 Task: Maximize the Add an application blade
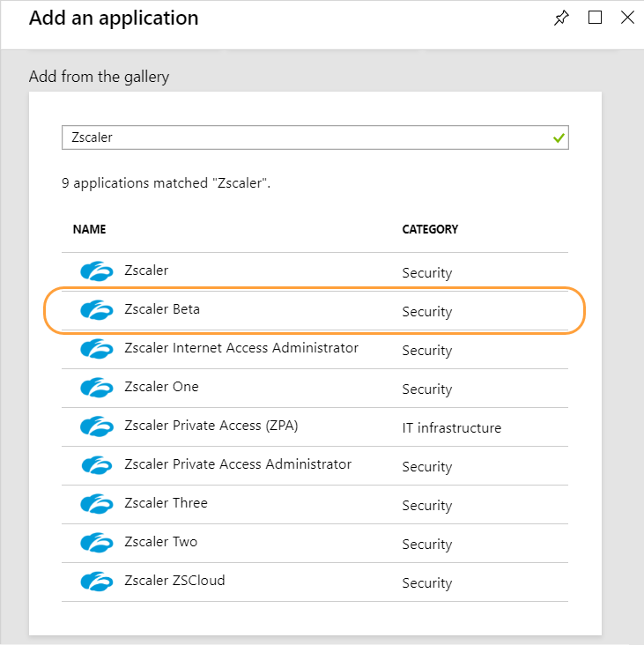(x=595, y=18)
